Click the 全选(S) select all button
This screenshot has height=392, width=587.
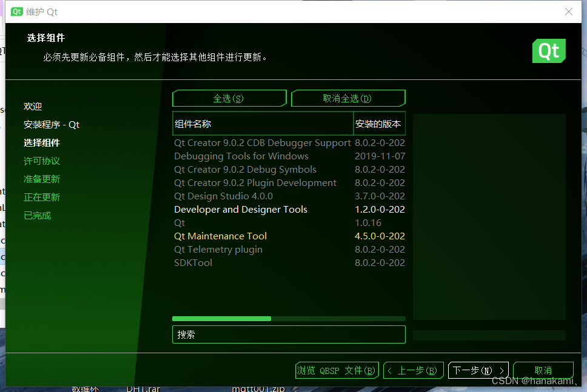point(229,98)
